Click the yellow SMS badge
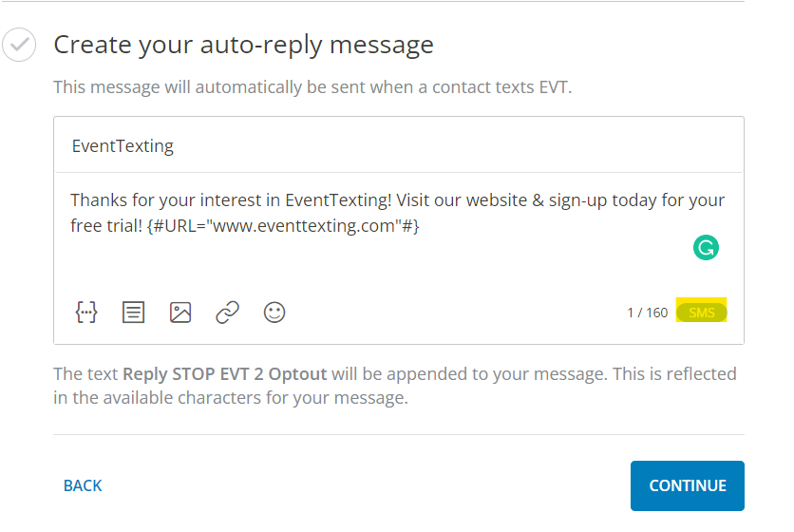The image size is (794, 532). pos(701,313)
